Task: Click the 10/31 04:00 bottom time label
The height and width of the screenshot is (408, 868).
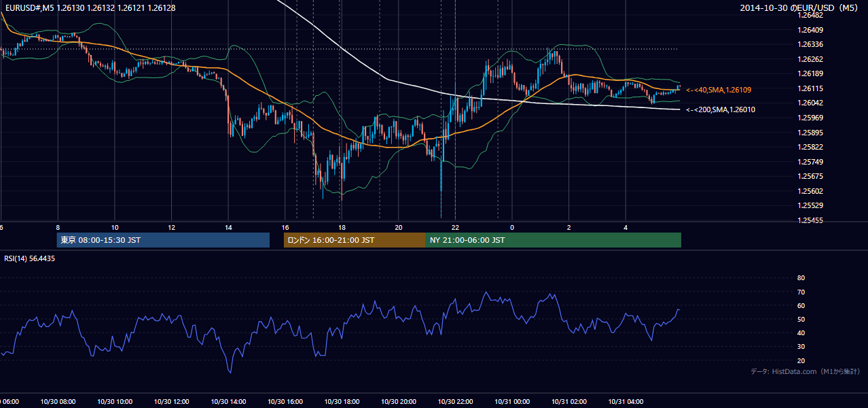Action: (626, 402)
